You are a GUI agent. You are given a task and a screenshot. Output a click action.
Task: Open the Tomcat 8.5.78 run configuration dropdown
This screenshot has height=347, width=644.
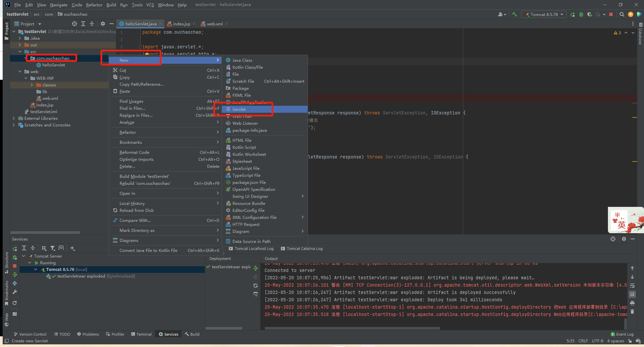coord(544,14)
